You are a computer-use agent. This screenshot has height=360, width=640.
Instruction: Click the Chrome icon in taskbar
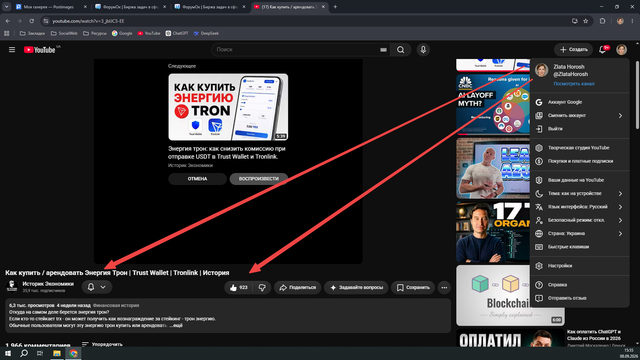coord(73,353)
